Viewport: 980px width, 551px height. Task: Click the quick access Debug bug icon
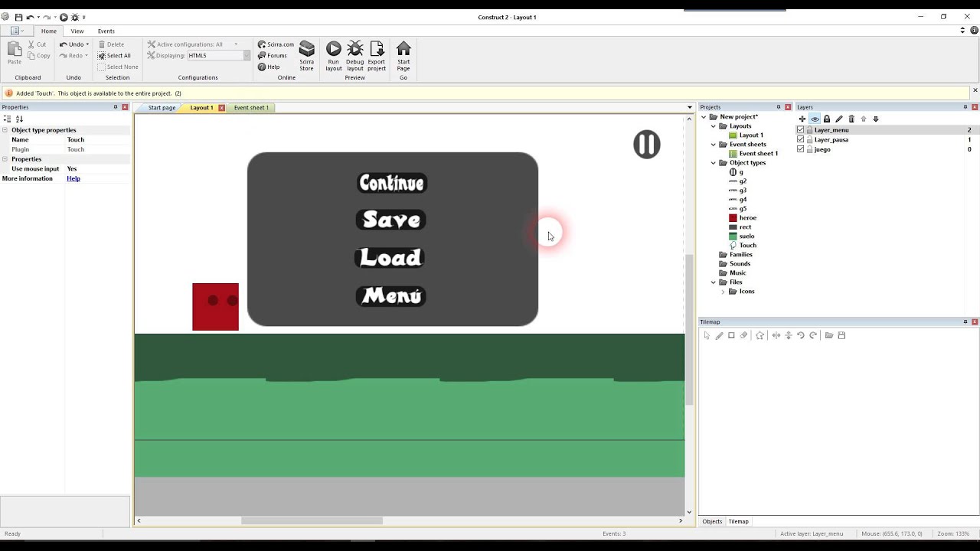pyautogui.click(x=74, y=17)
